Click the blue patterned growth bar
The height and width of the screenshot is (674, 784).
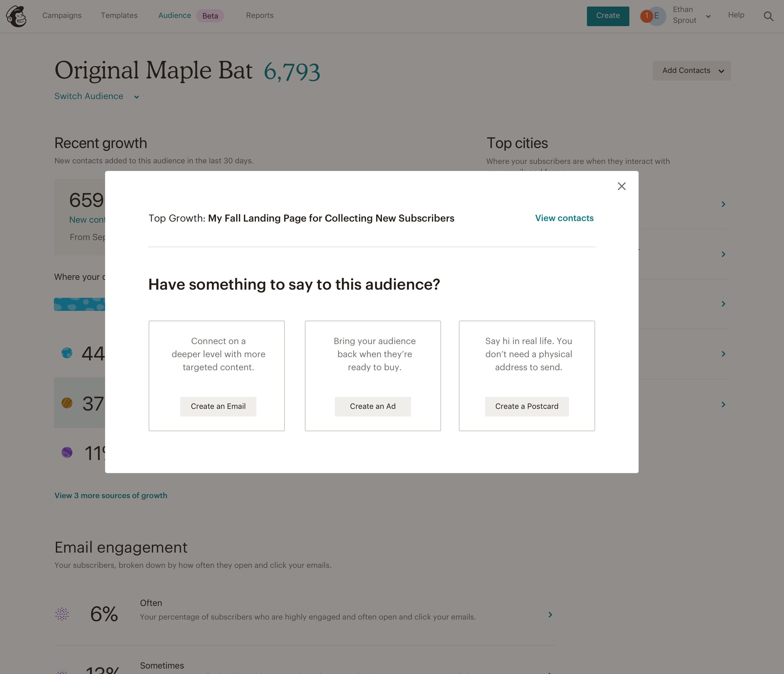coord(79,305)
